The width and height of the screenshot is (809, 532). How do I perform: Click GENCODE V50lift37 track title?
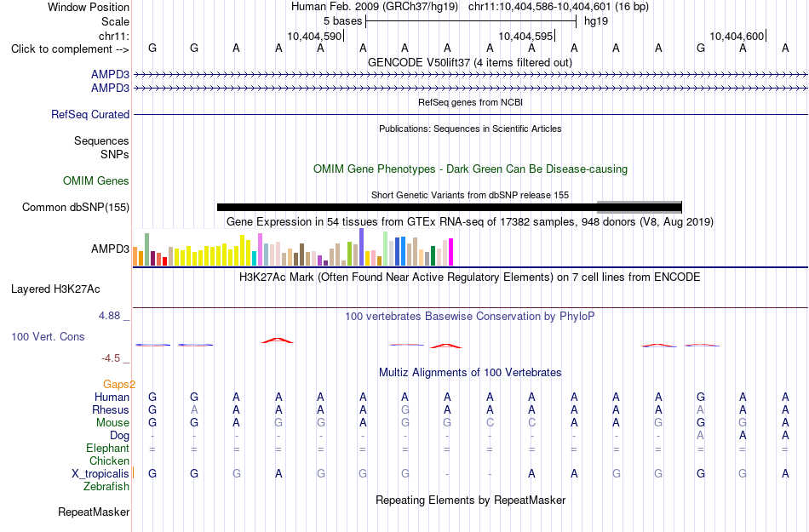(470, 63)
